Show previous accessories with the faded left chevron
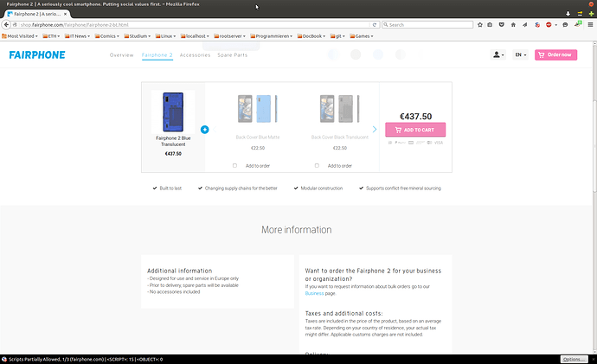Screen dimensions: 597x364 pyautogui.click(x=215, y=130)
